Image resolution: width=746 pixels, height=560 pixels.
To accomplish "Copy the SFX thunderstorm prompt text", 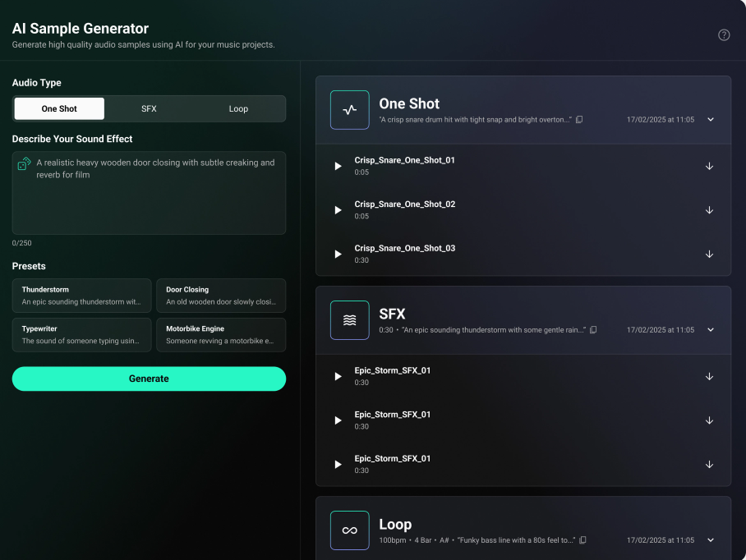I will [x=593, y=330].
